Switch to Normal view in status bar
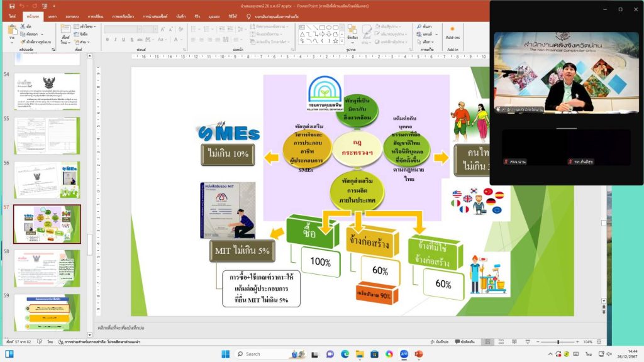Screen dimensions: 644x362 click(487, 342)
